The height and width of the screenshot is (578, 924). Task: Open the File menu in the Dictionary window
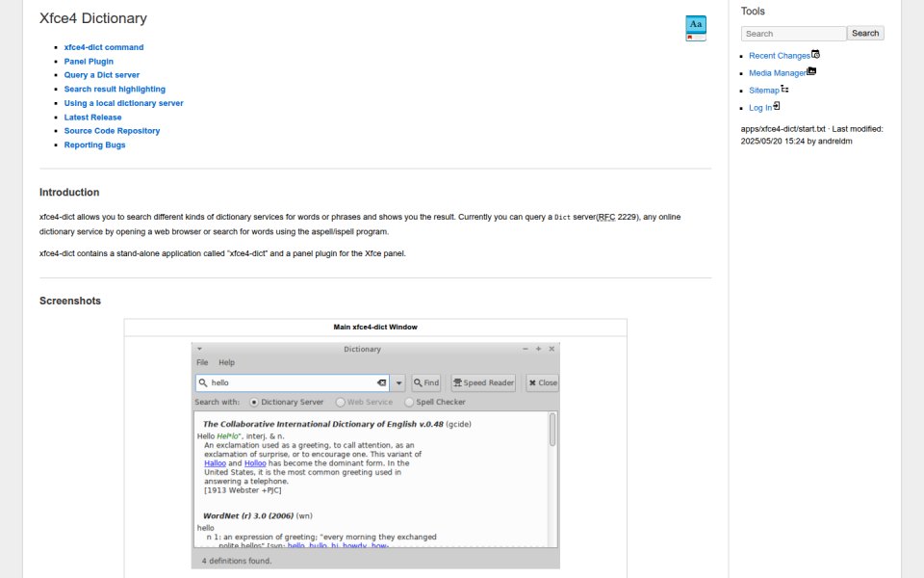pyautogui.click(x=202, y=363)
